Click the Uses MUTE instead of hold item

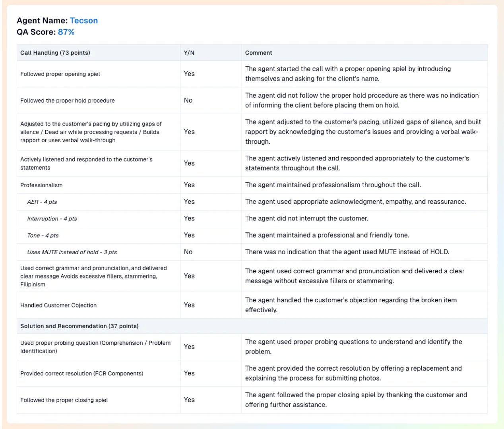[72, 252]
